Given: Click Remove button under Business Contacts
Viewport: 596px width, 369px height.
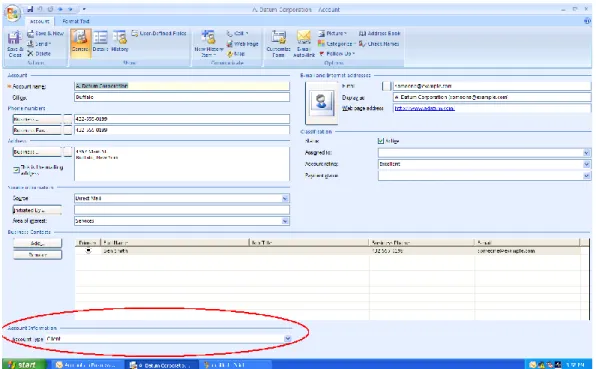Looking at the screenshot, I should [x=37, y=255].
